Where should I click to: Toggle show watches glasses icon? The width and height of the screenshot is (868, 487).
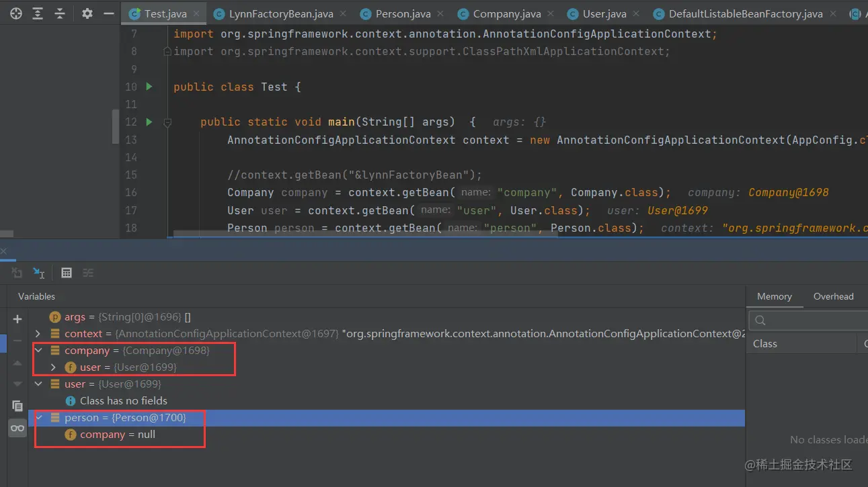coord(17,428)
